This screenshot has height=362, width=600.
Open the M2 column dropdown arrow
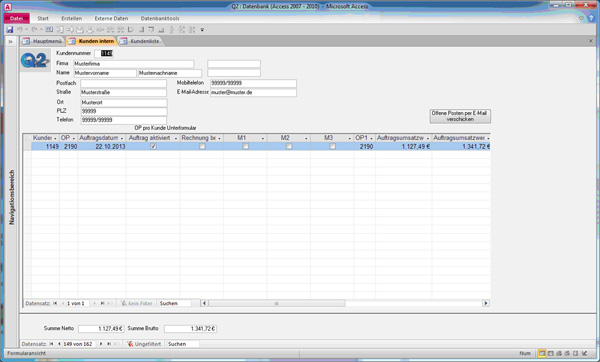306,138
